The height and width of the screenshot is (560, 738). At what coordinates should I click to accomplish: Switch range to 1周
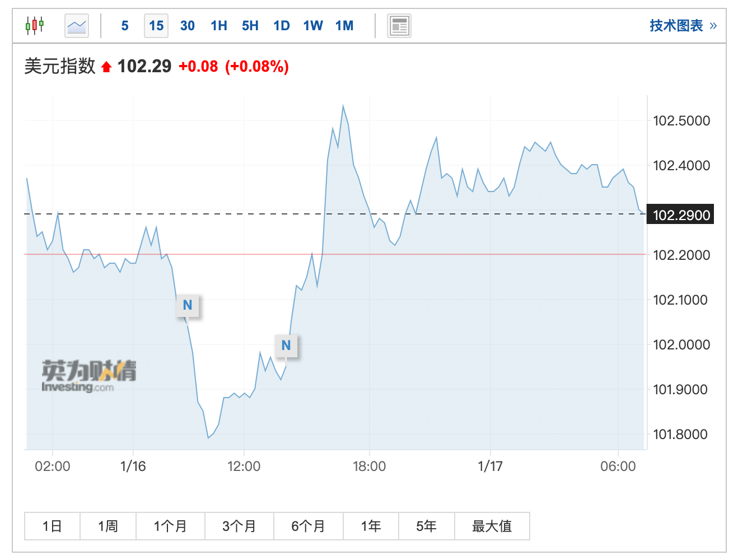[x=108, y=526]
